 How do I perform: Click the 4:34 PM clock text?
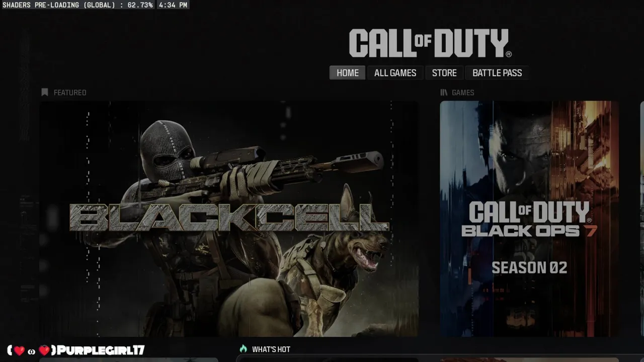click(x=173, y=5)
